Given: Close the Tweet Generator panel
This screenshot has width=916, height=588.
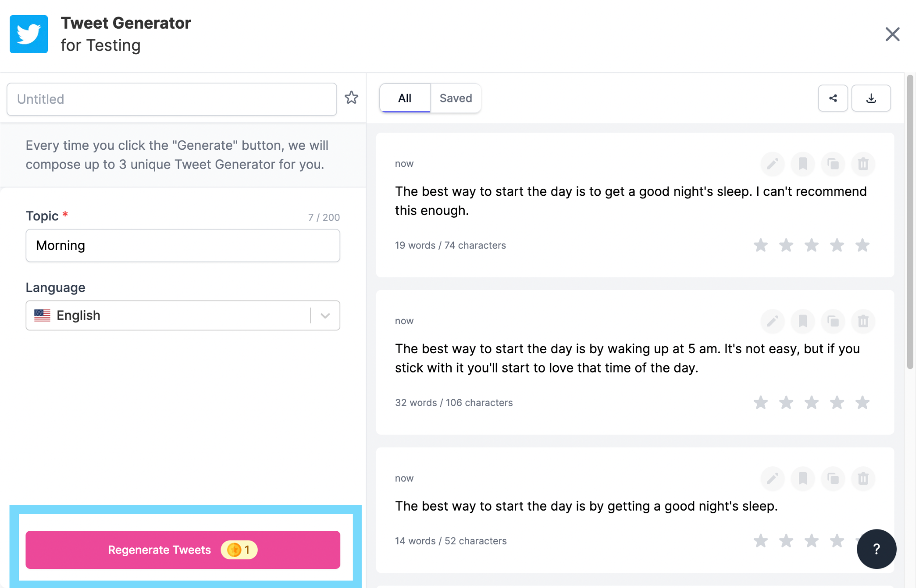Looking at the screenshot, I should (892, 34).
